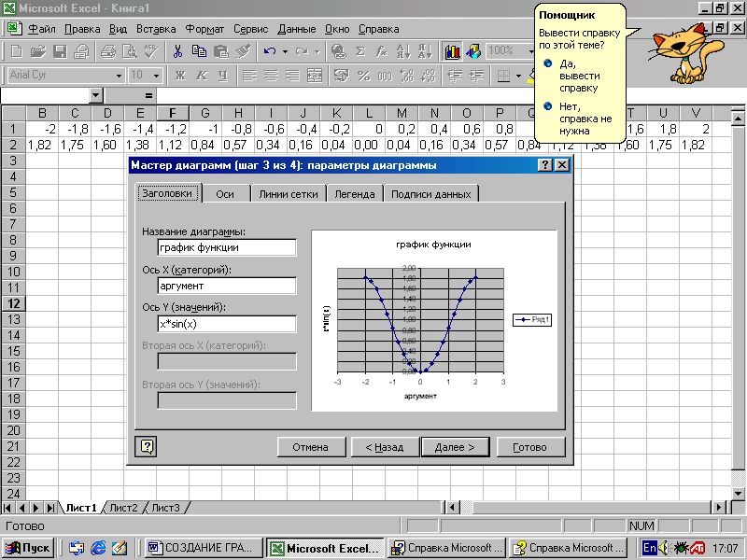Image resolution: width=747 pixels, height=560 pixels.
Task: Click the Open file folder icon
Action: click(37, 51)
